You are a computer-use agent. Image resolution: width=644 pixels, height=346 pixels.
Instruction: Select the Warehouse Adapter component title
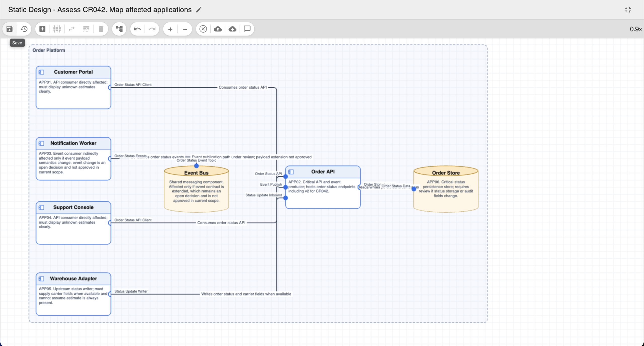tap(73, 278)
